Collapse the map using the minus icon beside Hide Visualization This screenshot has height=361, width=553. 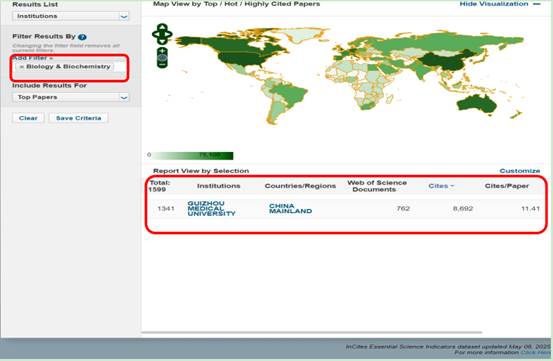(536, 4)
